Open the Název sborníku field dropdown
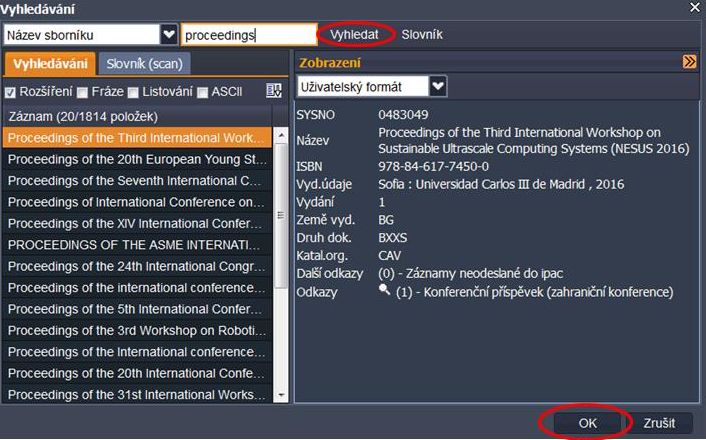Viewport: 706px width, 440px height. pos(169,34)
